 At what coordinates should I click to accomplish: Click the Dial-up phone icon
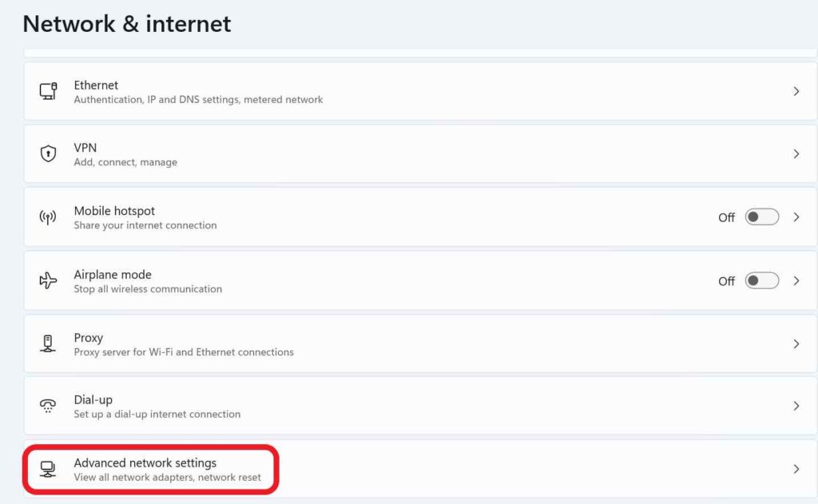(48, 406)
